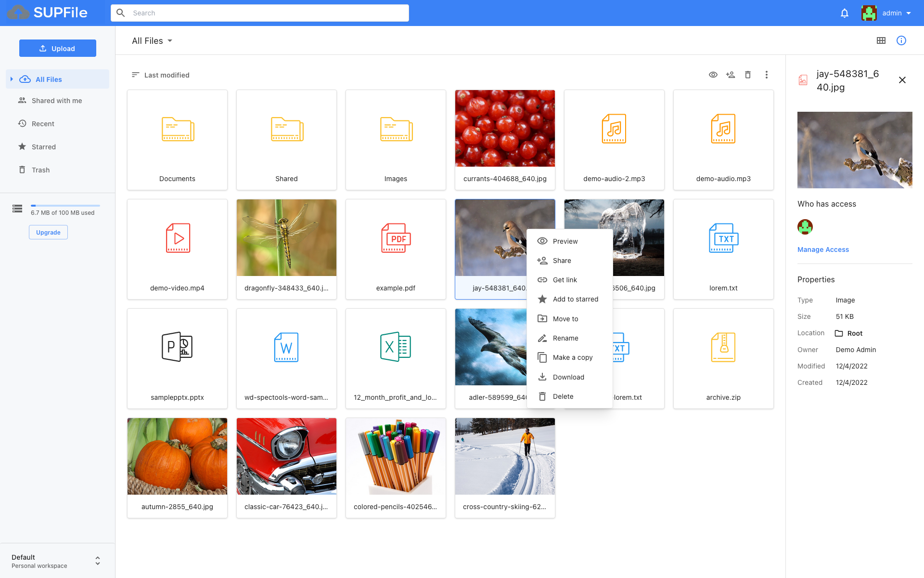The width and height of the screenshot is (924, 578).
Task: Open the more options three-dot menu
Action: tap(767, 75)
